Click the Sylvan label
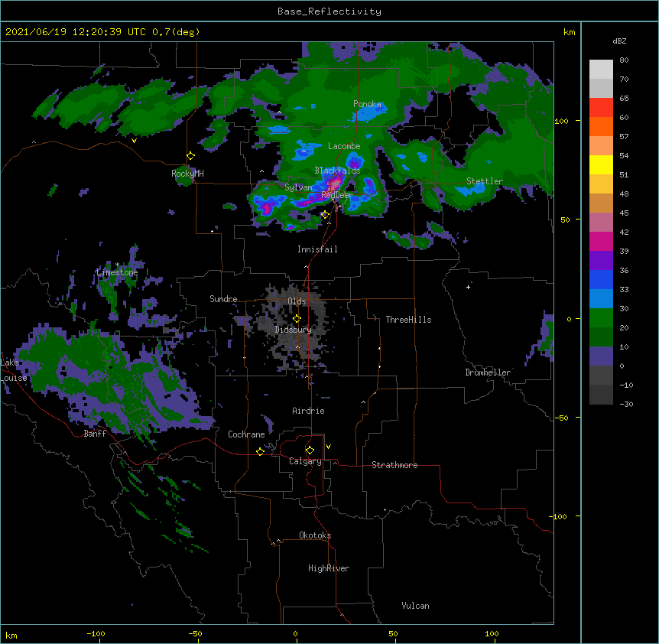 298,187
